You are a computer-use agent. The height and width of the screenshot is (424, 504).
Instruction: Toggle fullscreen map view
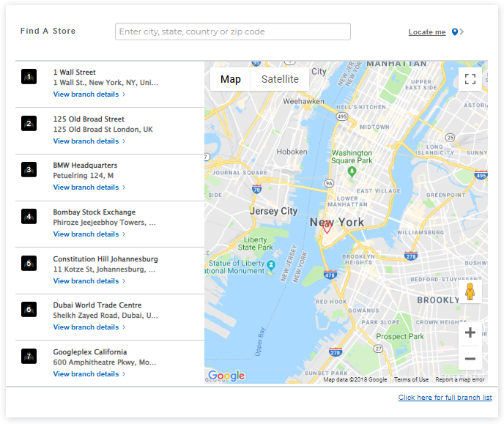(470, 79)
